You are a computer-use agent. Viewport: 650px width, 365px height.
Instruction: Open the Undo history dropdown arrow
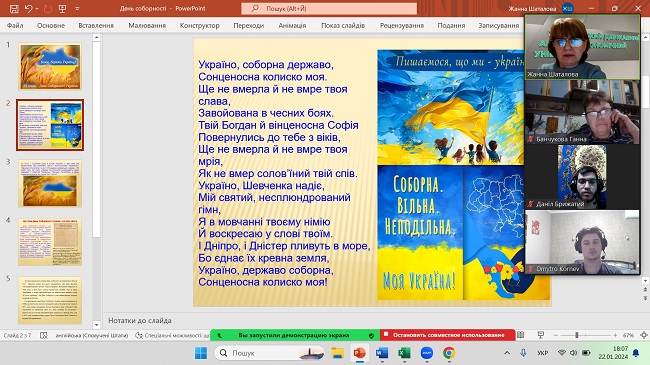click(36, 9)
